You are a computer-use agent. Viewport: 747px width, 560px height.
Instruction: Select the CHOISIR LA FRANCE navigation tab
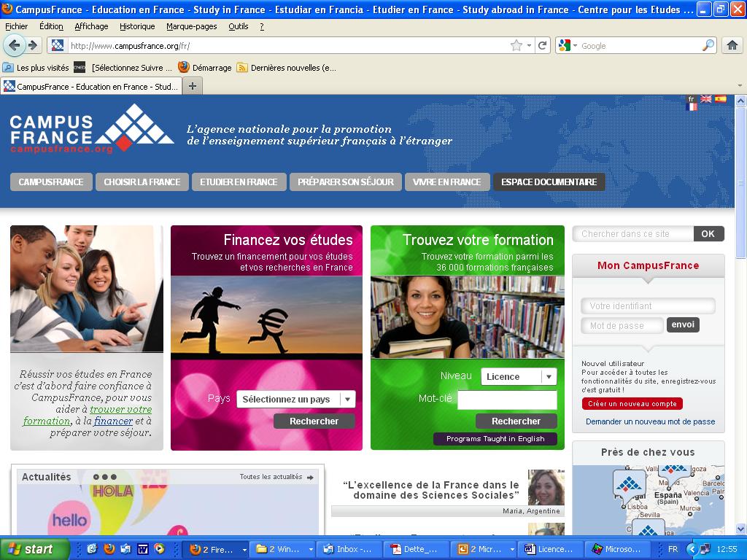tap(142, 182)
